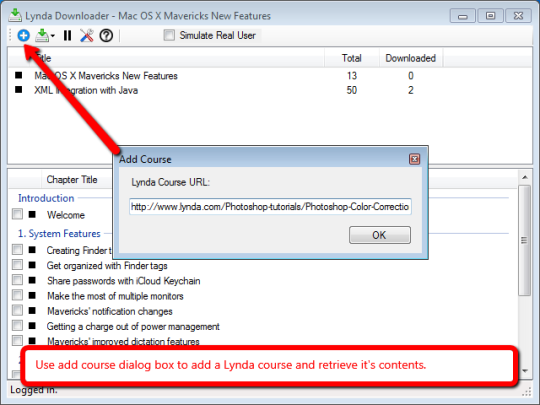540x405 pixels.
Task: Sort courses by the Total column header
Action: pos(352,58)
